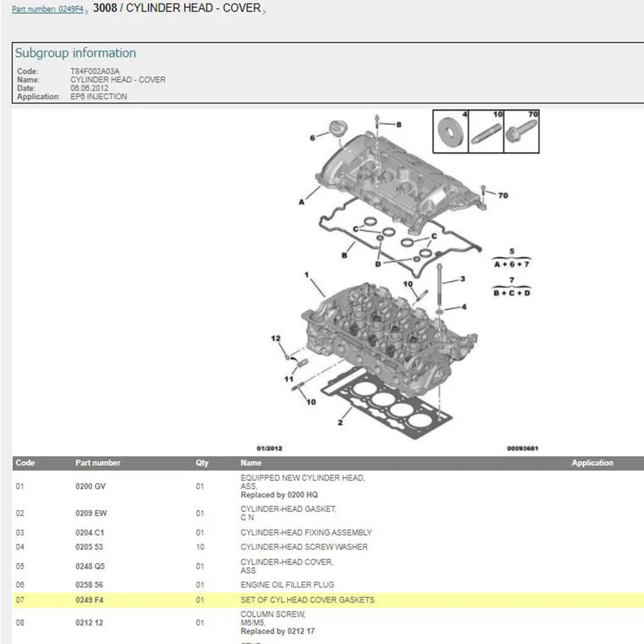The height and width of the screenshot is (644, 644).
Task: Select callout 2 head gasket in diagram
Action: click(340, 422)
